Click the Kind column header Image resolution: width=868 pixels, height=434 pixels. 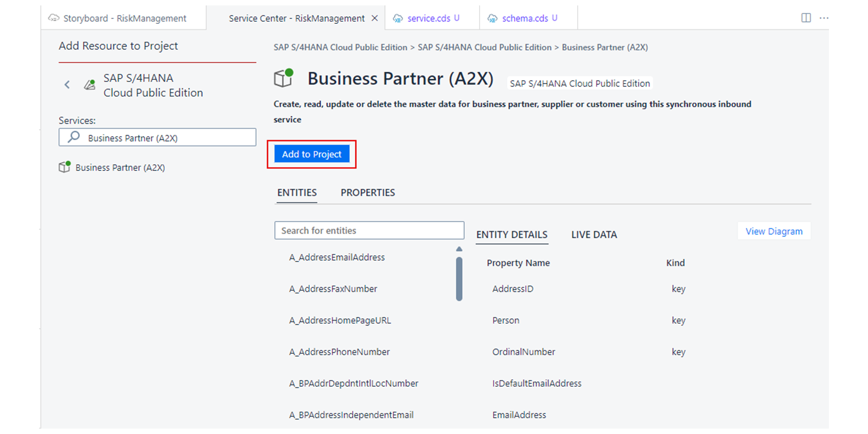coord(675,263)
